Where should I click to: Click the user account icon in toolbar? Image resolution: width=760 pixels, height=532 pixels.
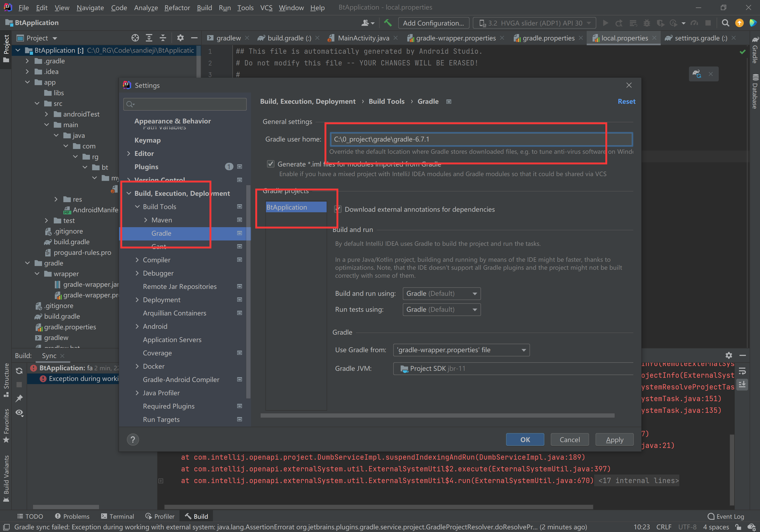[x=367, y=23]
